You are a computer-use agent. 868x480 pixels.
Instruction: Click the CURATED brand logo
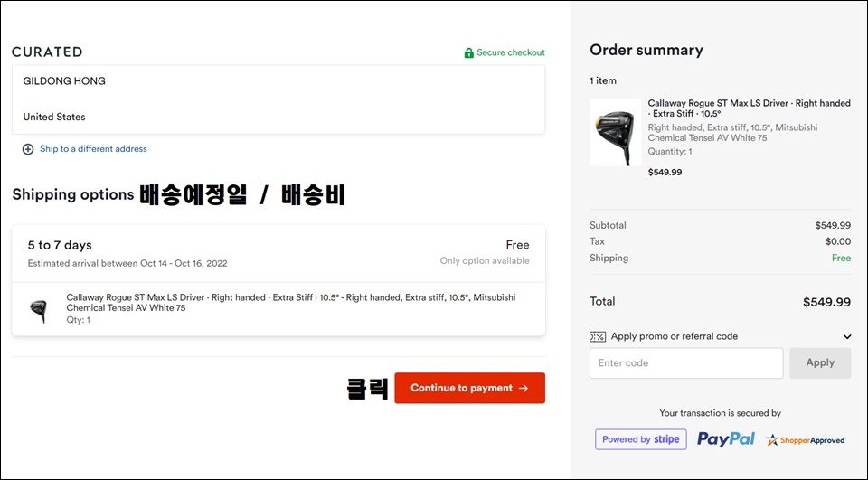click(47, 52)
